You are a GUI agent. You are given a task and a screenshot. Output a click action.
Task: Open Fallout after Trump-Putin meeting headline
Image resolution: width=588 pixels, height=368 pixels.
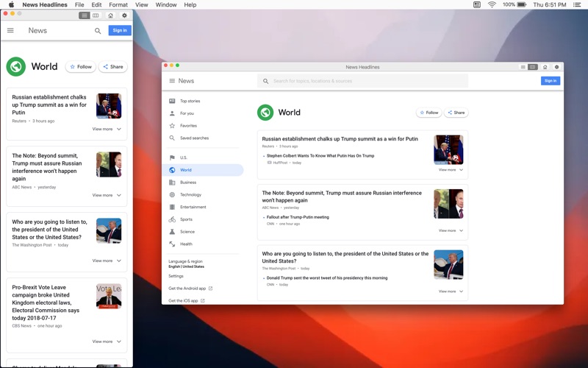(298, 217)
